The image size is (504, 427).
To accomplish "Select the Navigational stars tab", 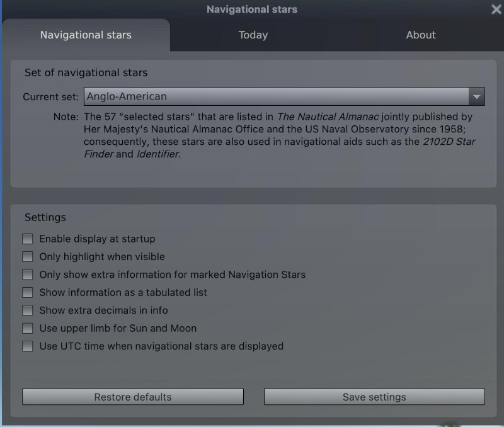I will (86, 35).
